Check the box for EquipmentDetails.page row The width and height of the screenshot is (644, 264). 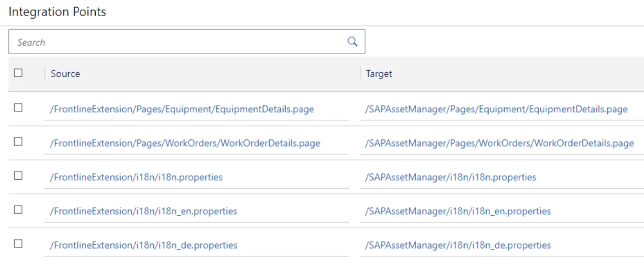pos(19,107)
